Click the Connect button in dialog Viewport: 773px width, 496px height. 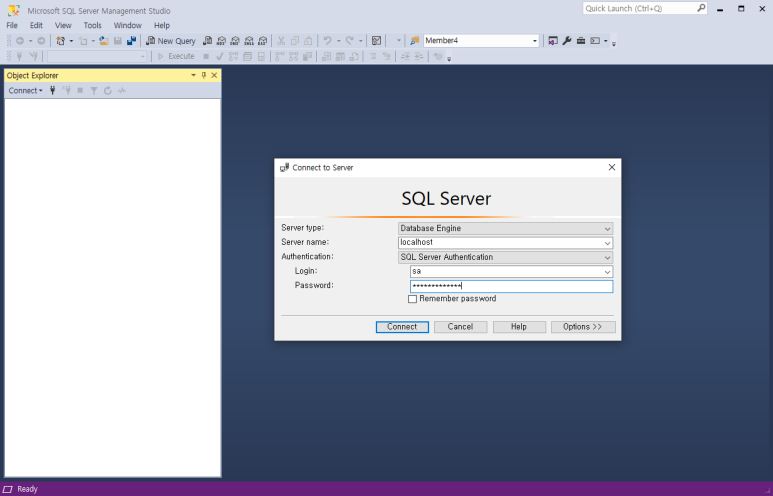[x=402, y=327]
